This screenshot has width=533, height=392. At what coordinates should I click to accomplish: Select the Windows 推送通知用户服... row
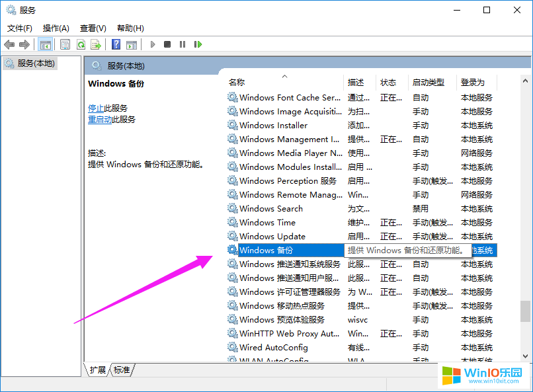point(362,278)
